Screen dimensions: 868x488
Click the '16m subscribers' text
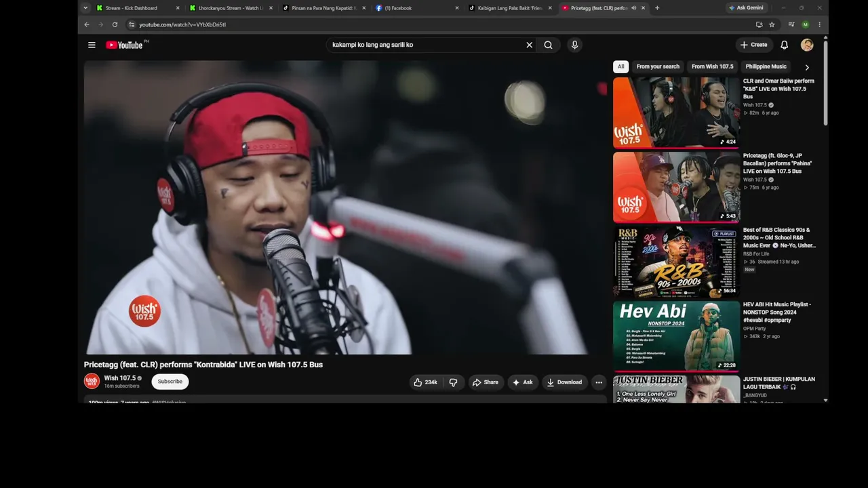point(122,386)
